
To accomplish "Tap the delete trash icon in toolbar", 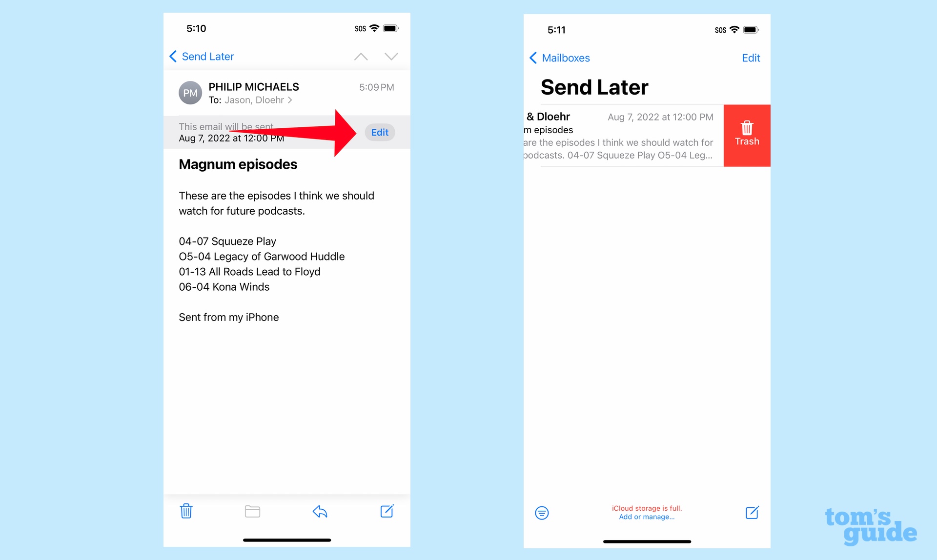I will 187,513.
